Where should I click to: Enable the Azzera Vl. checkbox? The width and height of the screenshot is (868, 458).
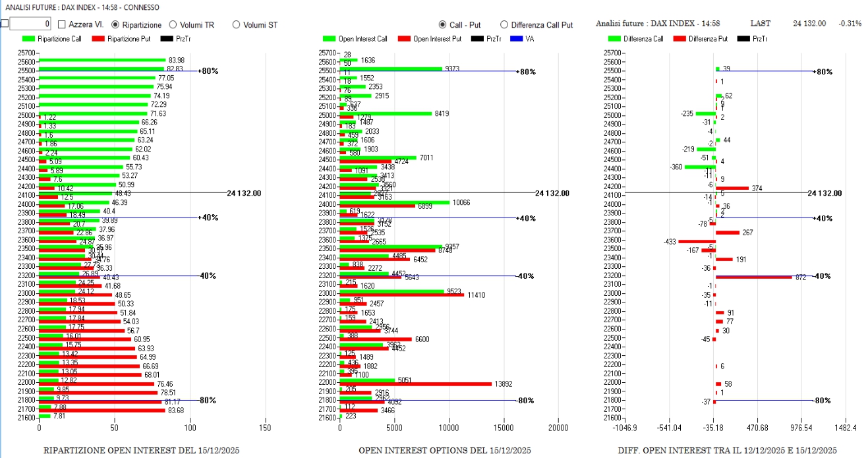pyautogui.click(x=62, y=24)
